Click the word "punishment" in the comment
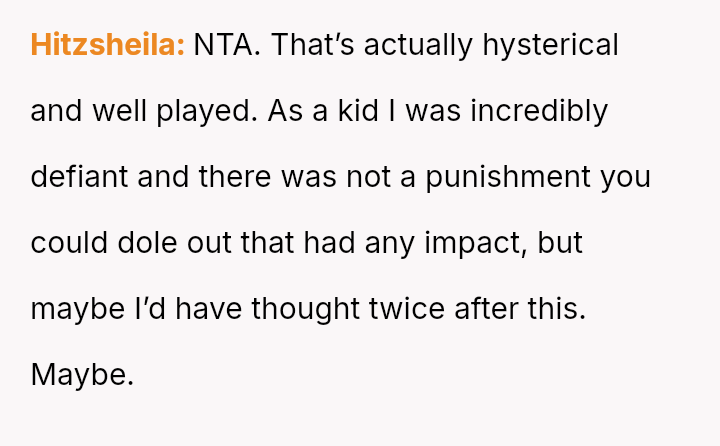Image resolution: width=720 pixels, height=446 pixels. 508,177
